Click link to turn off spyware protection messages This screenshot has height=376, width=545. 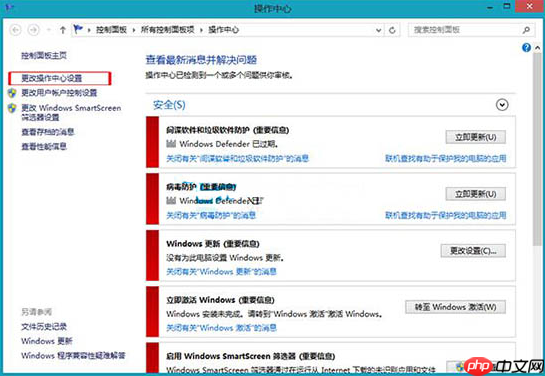[237, 159]
